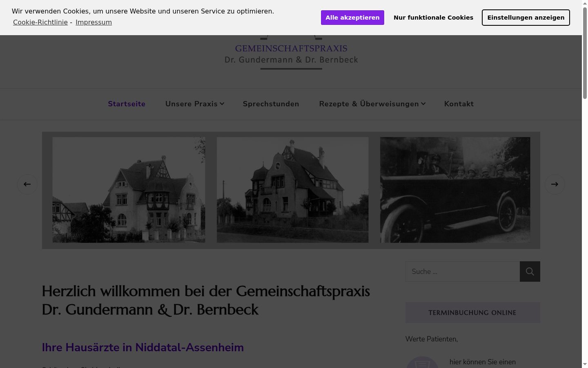Submit search with magnifier icon

coord(530,272)
